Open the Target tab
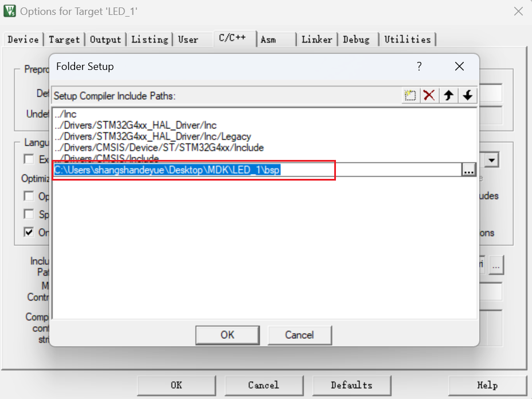 (64, 40)
